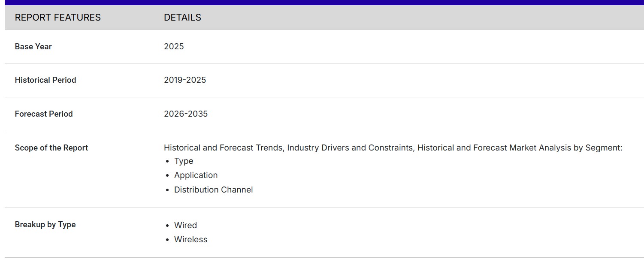The width and height of the screenshot is (644, 259).
Task: Select the Wireless list item
Action: tap(190, 240)
